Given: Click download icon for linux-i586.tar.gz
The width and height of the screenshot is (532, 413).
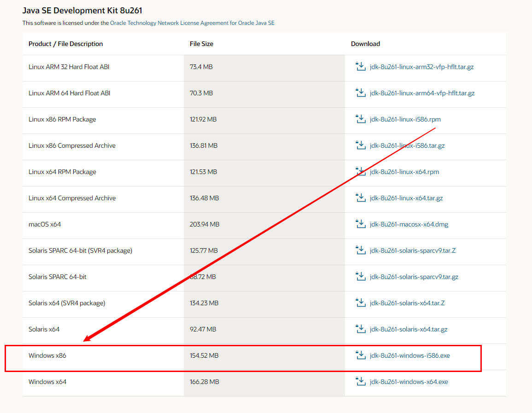Looking at the screenshot, I should point(360,145).
